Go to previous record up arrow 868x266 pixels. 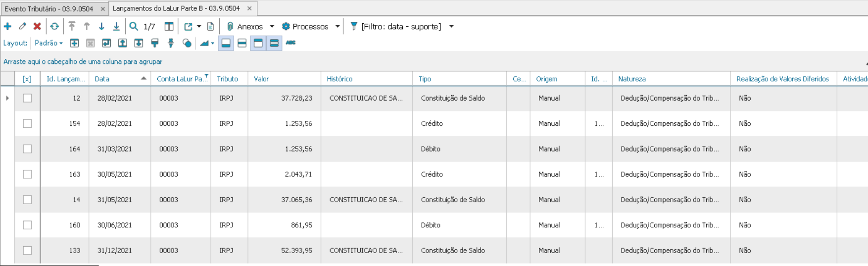click(87, 26)
